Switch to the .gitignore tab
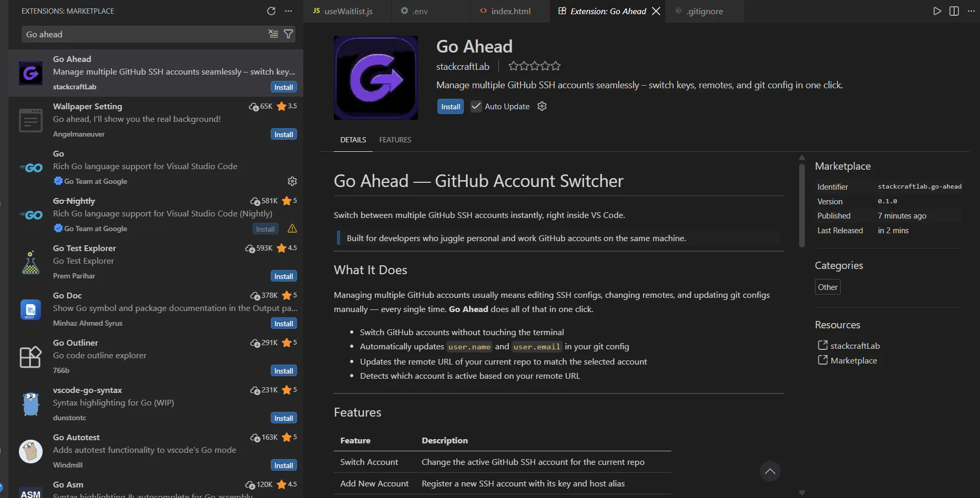The width and height of the screenshot is (980, 498). (x=705, y=11)
